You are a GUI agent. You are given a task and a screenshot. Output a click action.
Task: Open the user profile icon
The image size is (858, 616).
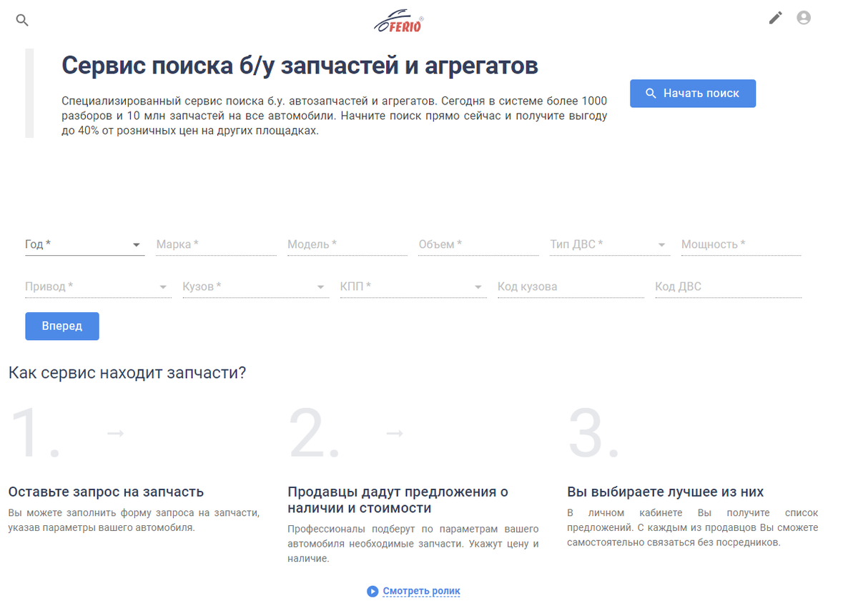tap(803, 17)
